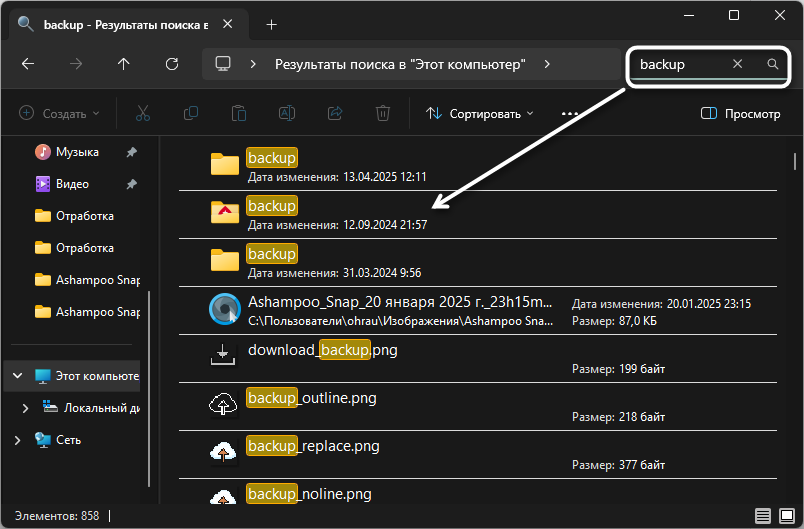This screenshot has height=529, width=804.
Task: Open the three-dots more options menu
Action: (x=570, y=114)
